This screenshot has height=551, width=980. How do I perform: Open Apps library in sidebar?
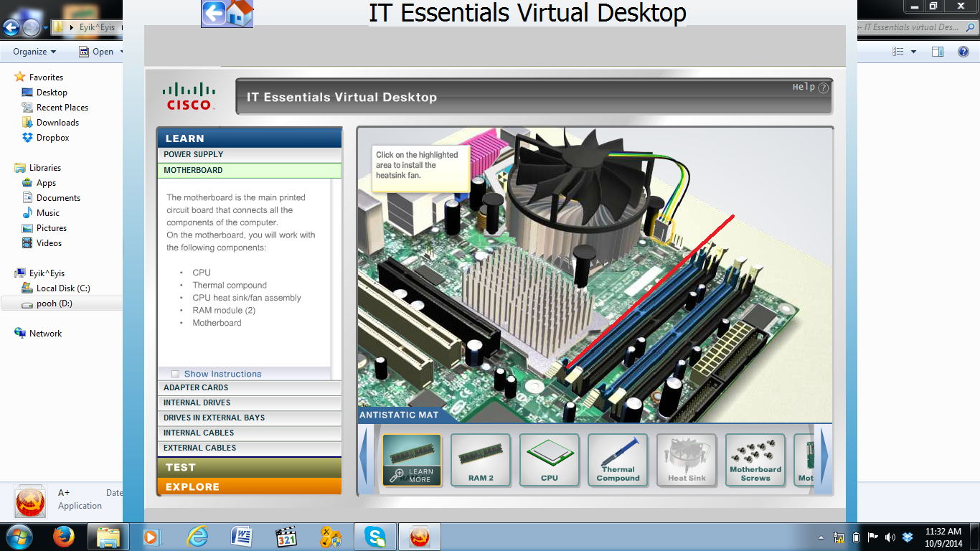[x=46, y=183]
